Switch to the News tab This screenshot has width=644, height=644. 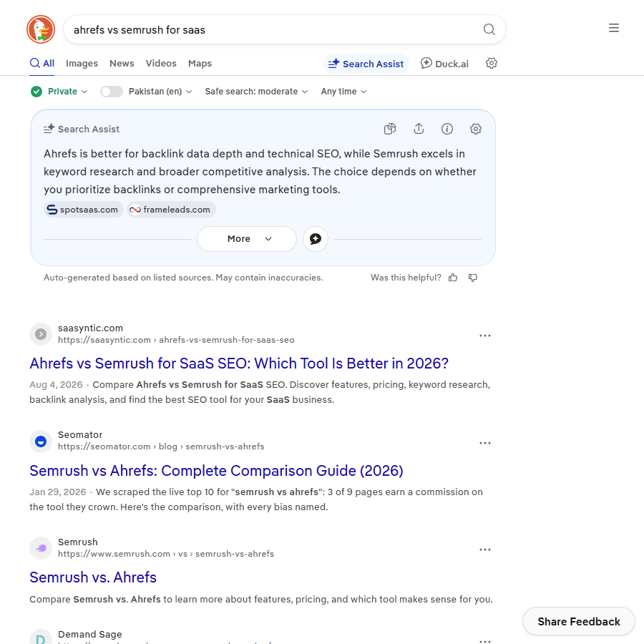point(122,63)
